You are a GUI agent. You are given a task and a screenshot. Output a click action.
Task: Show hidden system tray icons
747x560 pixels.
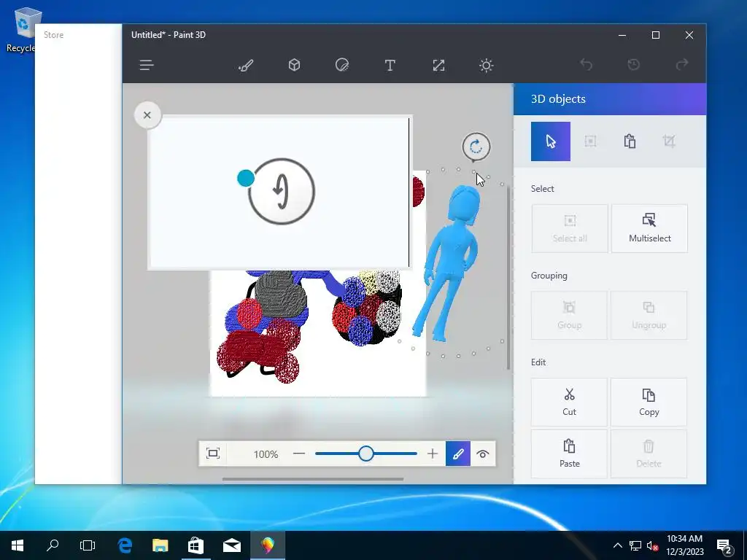click(617, 545)
